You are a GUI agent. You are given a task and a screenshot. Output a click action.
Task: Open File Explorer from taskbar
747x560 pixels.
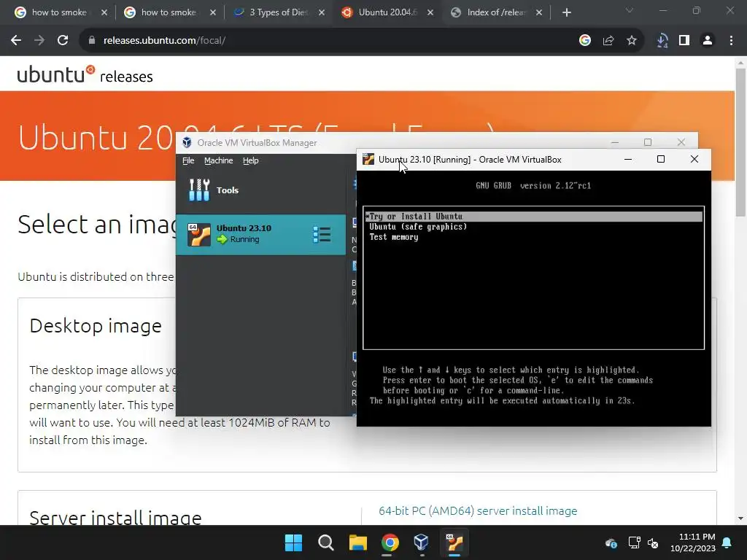point(357,542)
